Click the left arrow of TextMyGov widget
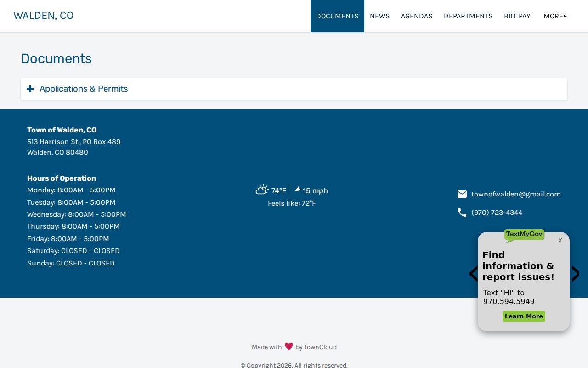 click(x=473, y=274)
